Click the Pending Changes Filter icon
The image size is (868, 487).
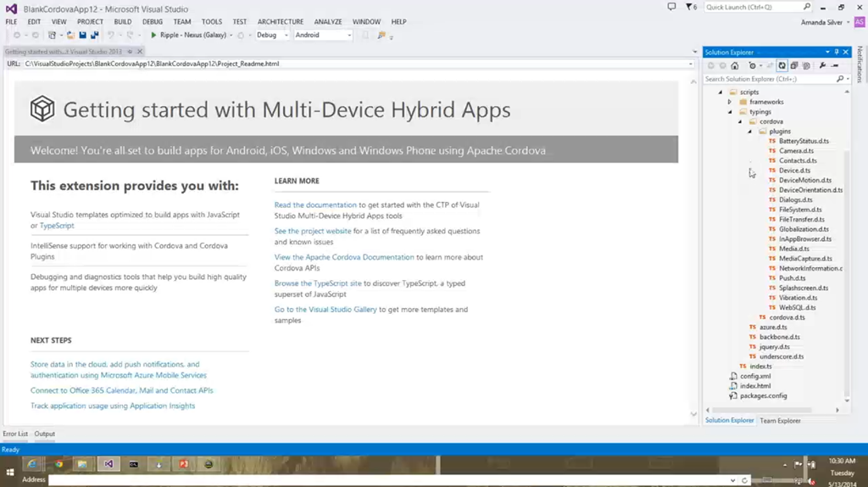pyautogui.click(x=753, y=65)
